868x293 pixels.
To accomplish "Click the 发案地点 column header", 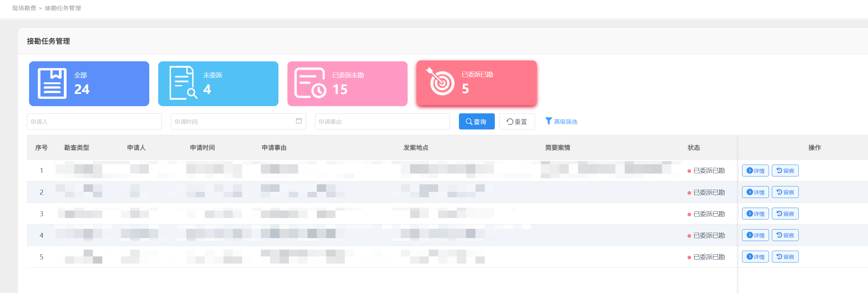I will (x=416, y=148).
